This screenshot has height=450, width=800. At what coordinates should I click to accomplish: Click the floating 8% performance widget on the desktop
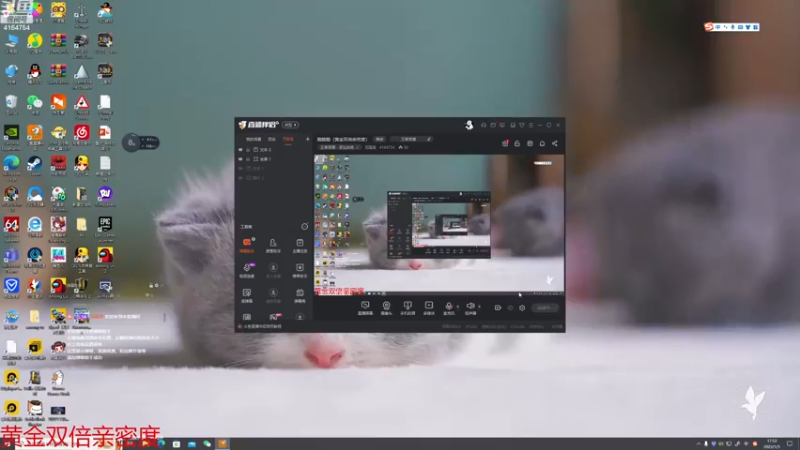pyautogui.click(x=141, y=142)
